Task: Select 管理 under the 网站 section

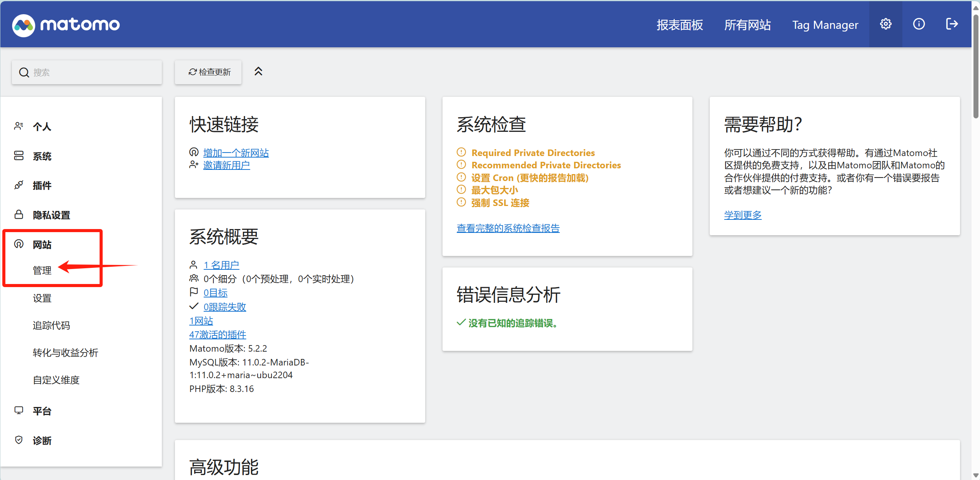Action: 42,270
